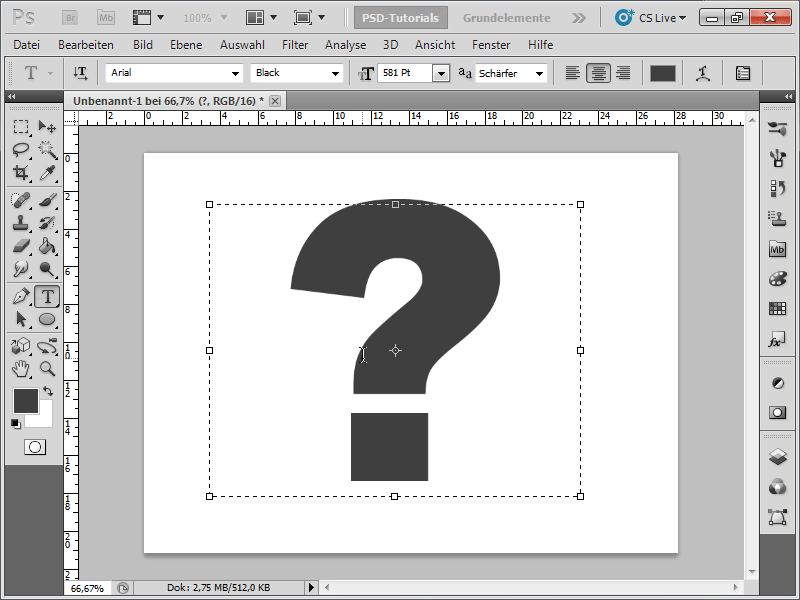Select the Zoom tool
This screenshot has height=600, width=800.
coord(47,369)
